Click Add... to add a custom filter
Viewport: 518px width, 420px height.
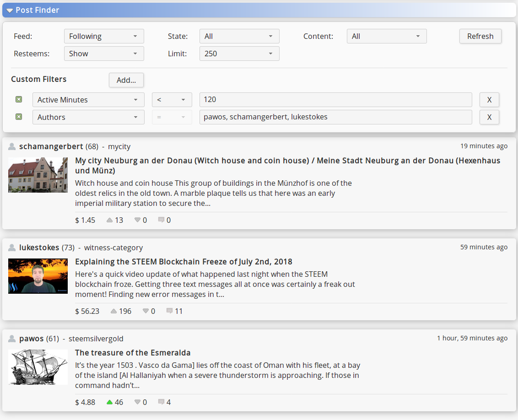(126, 80)
